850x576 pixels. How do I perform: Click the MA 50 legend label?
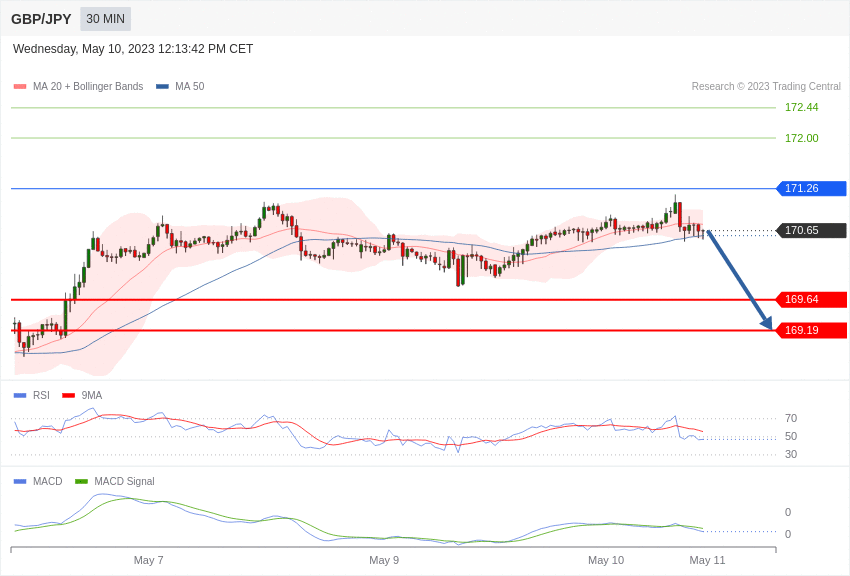[190, 86]
